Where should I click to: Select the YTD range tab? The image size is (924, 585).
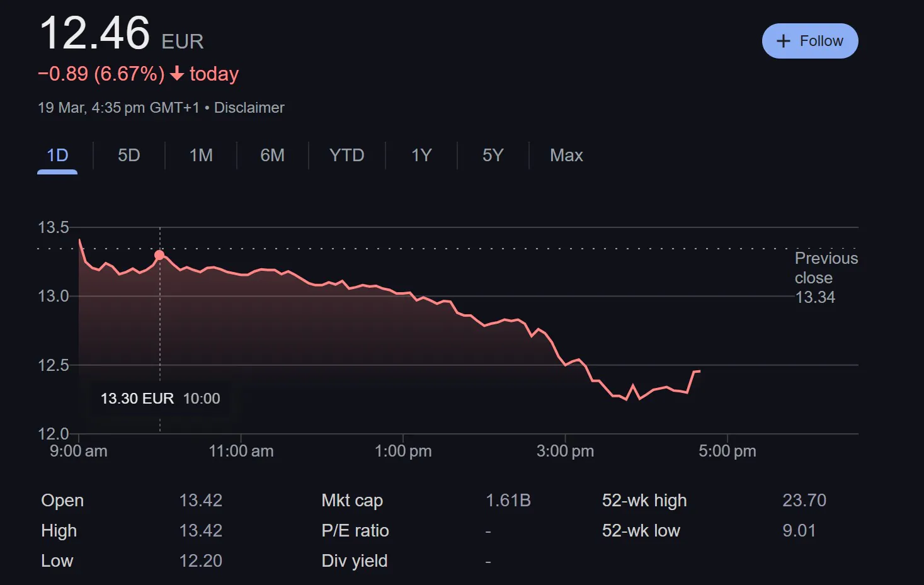click(346, 156)
